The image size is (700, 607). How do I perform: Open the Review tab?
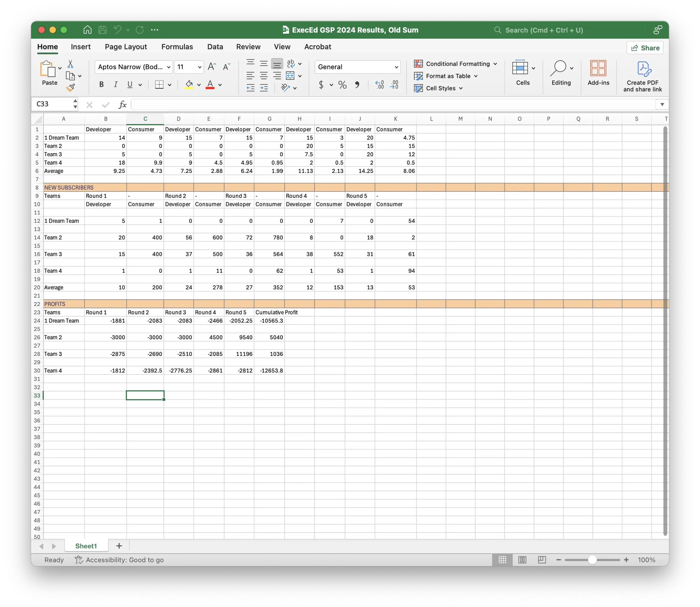click(x=248, y=47)
